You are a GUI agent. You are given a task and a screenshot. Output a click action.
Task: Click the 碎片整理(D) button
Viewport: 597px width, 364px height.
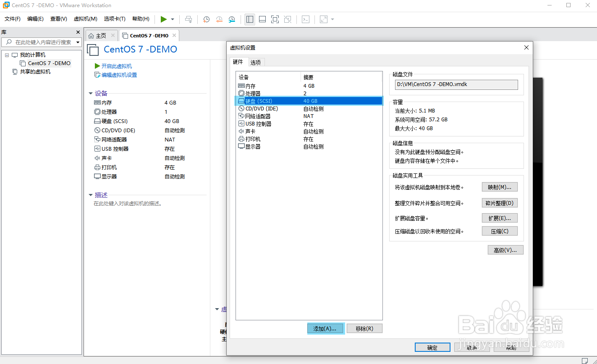[499, 203]
